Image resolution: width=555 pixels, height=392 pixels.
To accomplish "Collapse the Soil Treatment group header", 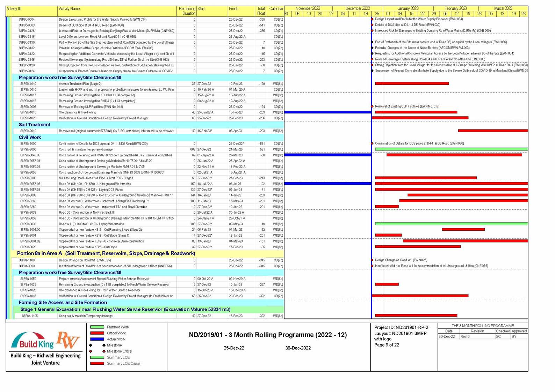I will tap(34, 125).
